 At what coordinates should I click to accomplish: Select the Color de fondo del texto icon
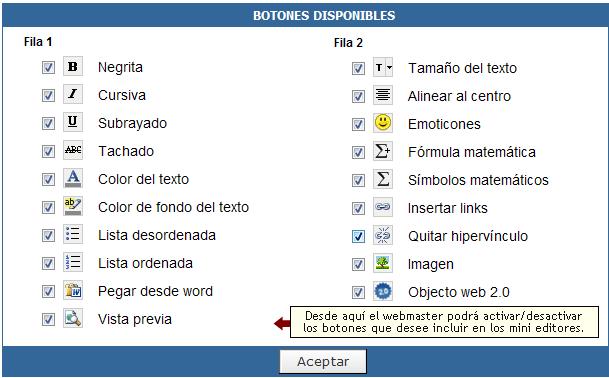pos(73,206)
